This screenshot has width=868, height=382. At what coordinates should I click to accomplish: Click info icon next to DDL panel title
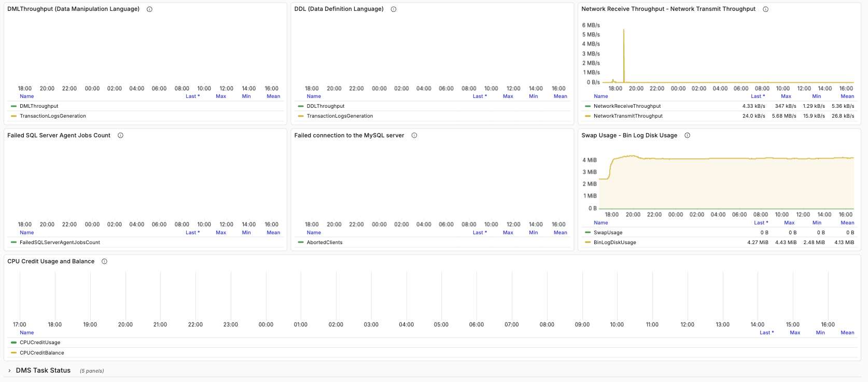tap(394, 9)
